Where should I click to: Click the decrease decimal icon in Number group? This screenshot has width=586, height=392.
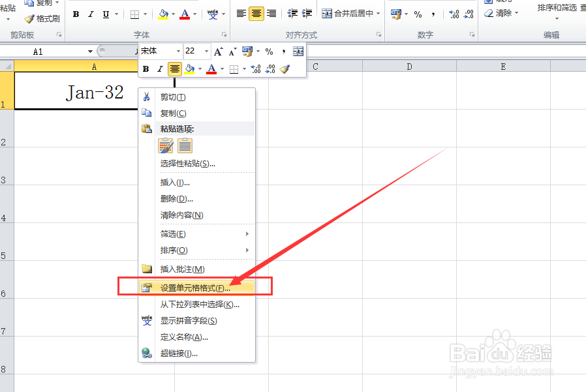(x=469, y=14)
